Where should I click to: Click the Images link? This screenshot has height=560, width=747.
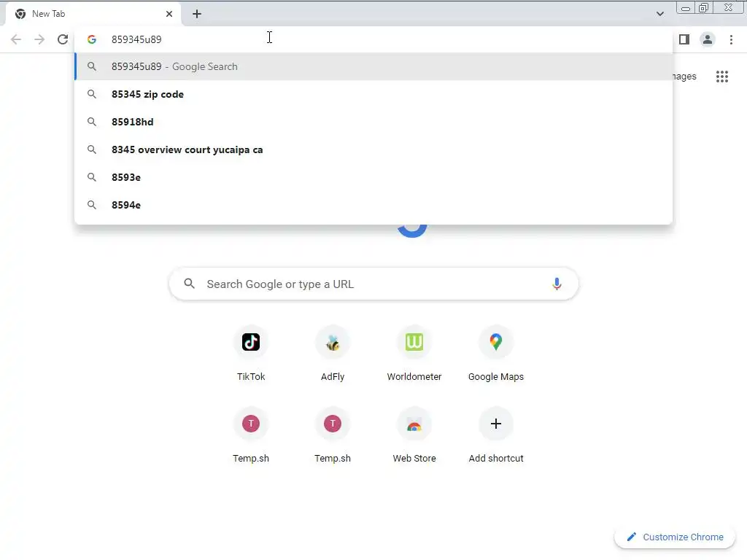coord(684,77)
